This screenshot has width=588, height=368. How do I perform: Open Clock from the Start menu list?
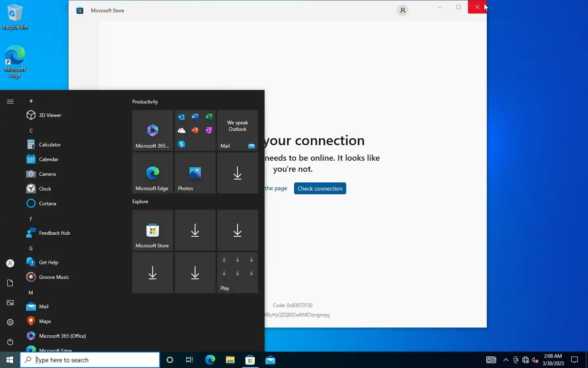(x=73, y=189)
